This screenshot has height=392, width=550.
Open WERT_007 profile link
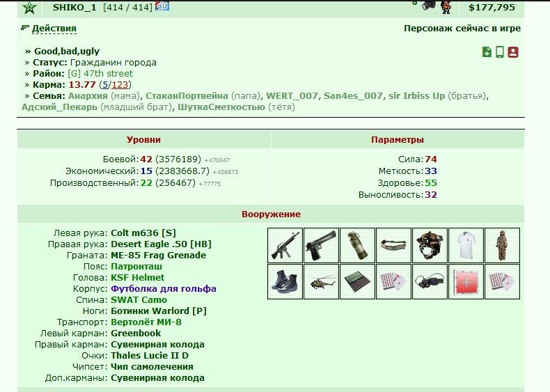tap(292, 96)
